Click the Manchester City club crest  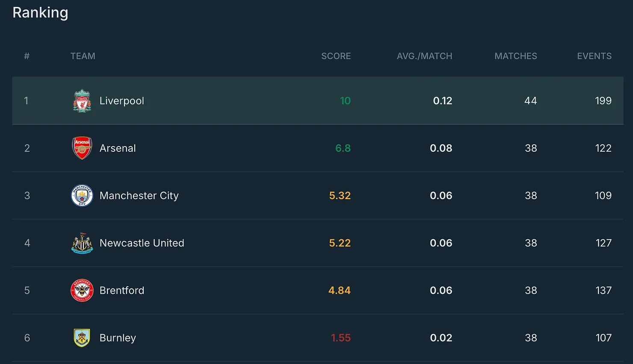[82, 196]
